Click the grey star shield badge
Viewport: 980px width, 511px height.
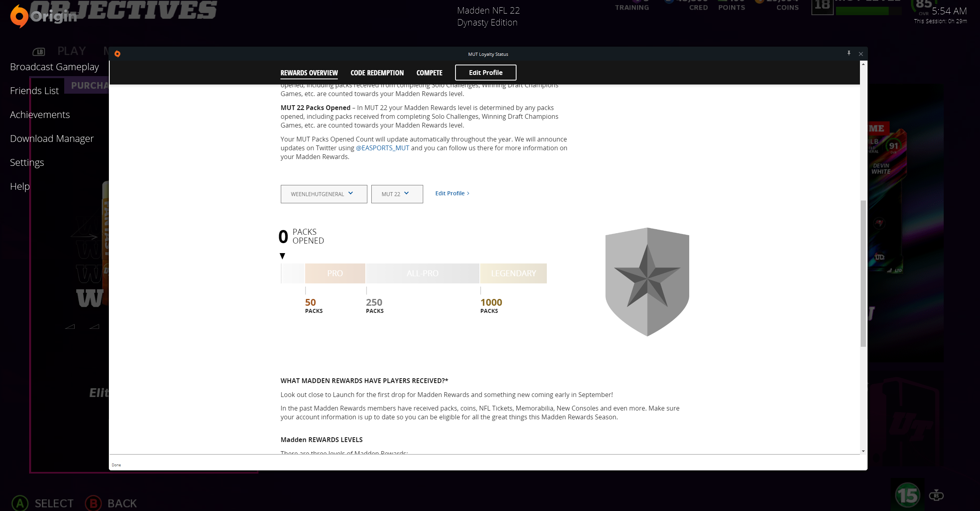647,282
